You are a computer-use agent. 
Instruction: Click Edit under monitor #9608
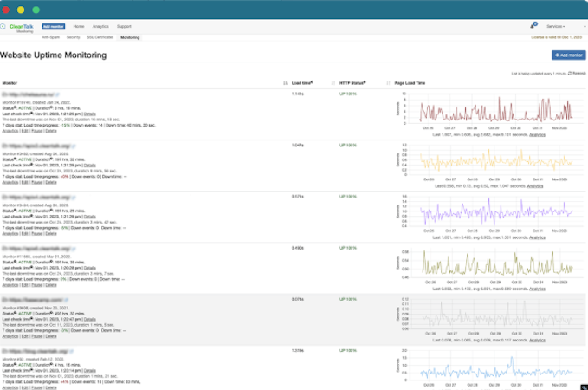tap(25, 336)
